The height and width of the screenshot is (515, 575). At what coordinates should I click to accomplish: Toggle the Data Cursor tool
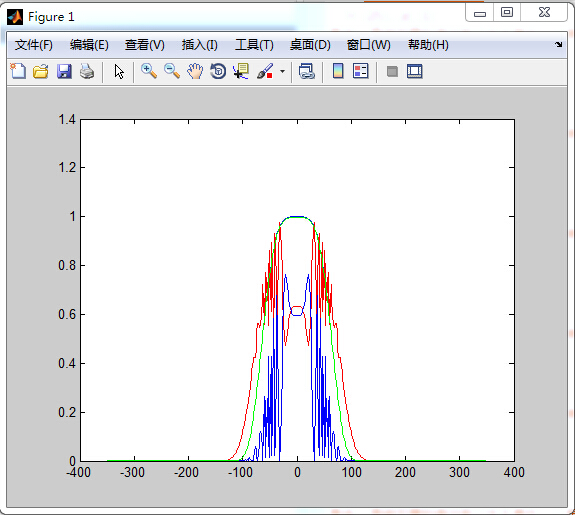click(x=241, y=71)
